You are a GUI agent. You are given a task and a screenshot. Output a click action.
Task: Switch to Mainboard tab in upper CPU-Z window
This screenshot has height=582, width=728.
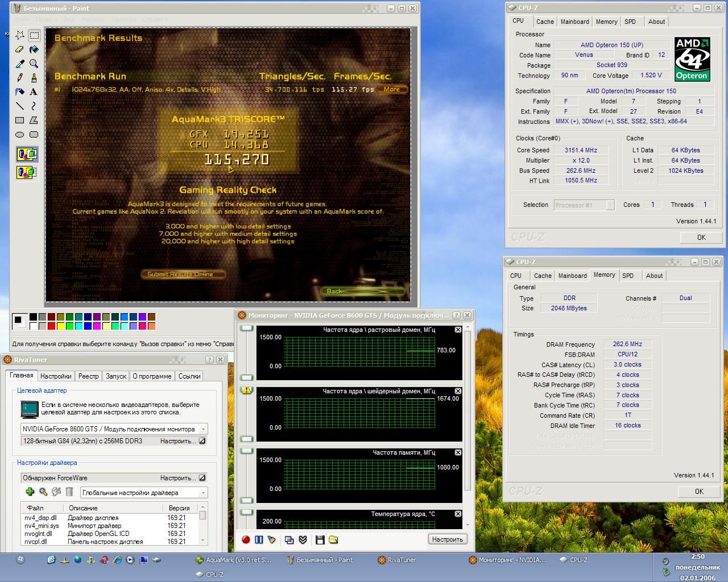(575, 22)
